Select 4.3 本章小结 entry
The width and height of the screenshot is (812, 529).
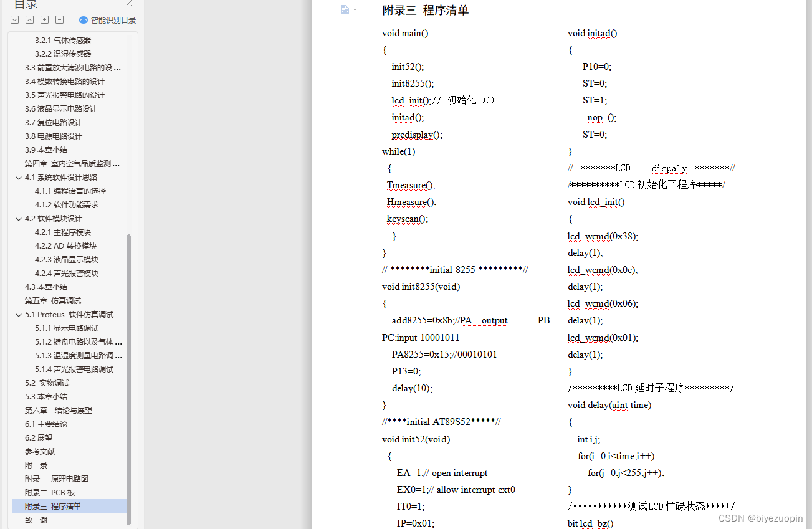point(46,287)
